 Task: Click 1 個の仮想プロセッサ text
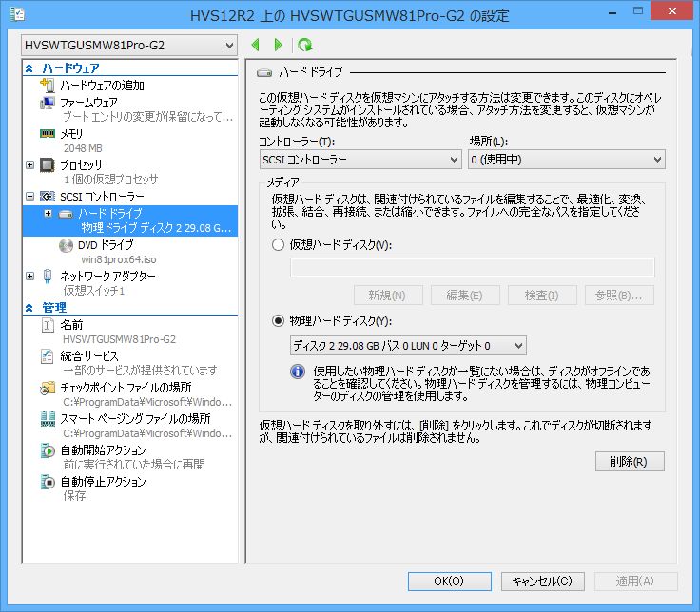click(x=110, y=180)
